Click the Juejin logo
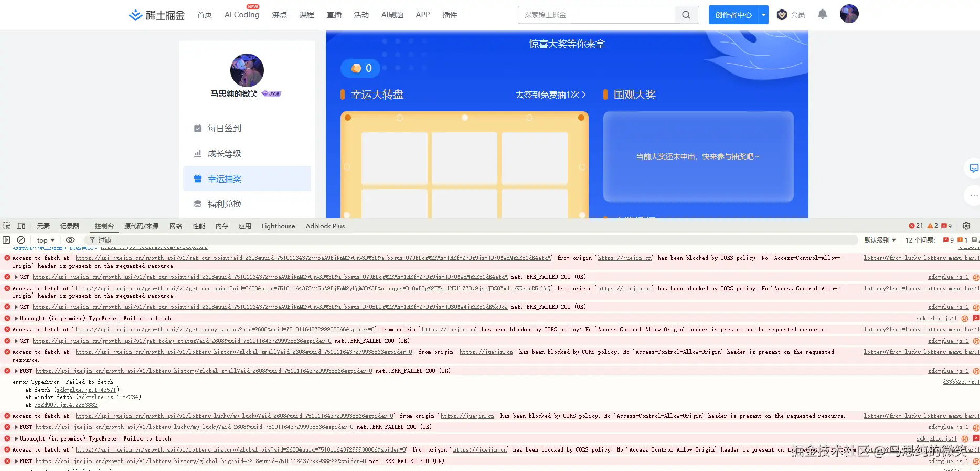980x471 pixels. [x=156, y=15]
